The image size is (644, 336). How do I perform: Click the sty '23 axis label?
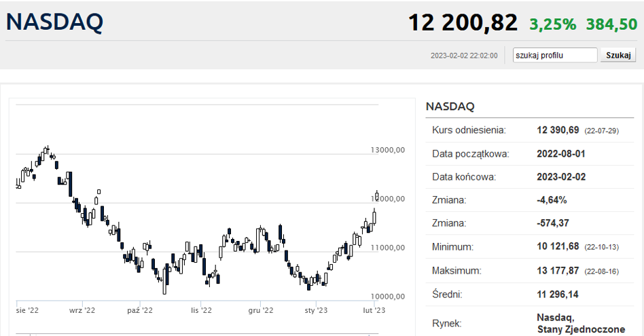pos(316,311)
